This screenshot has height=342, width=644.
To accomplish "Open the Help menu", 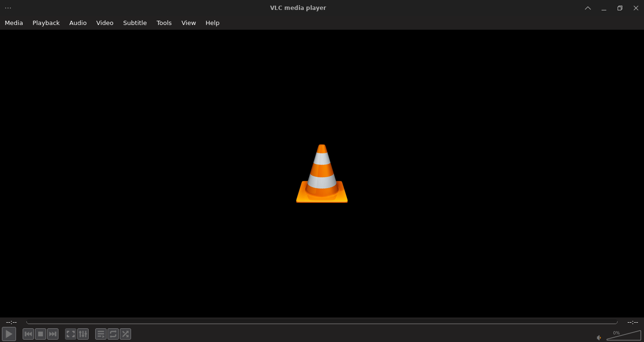I will click(212, 23).
